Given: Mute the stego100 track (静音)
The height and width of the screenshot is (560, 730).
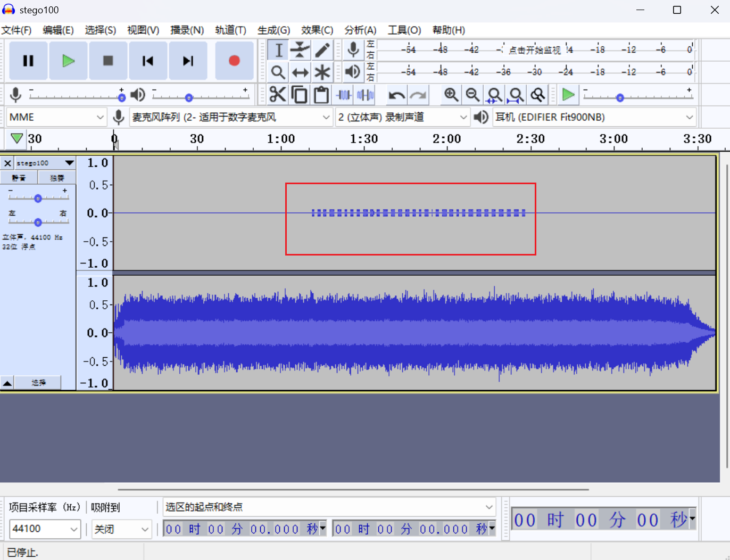Looking at the screenshot, I should tap(19, 178).
